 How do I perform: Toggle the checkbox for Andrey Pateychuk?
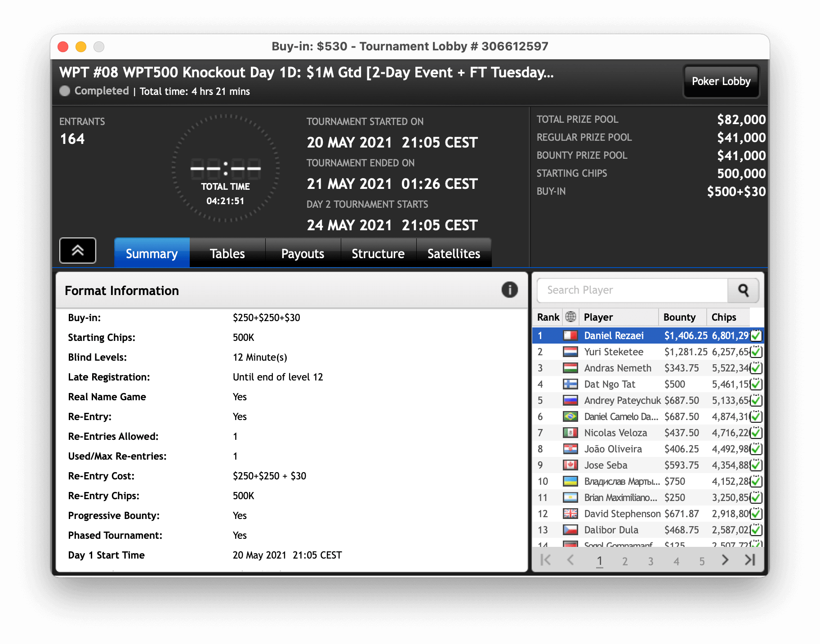point(756,400)
